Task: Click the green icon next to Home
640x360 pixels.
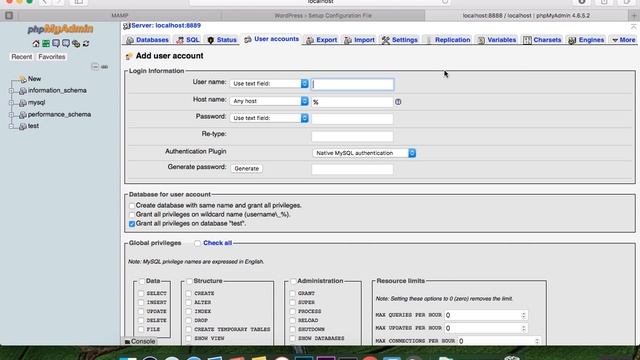Action: point(46,44)
